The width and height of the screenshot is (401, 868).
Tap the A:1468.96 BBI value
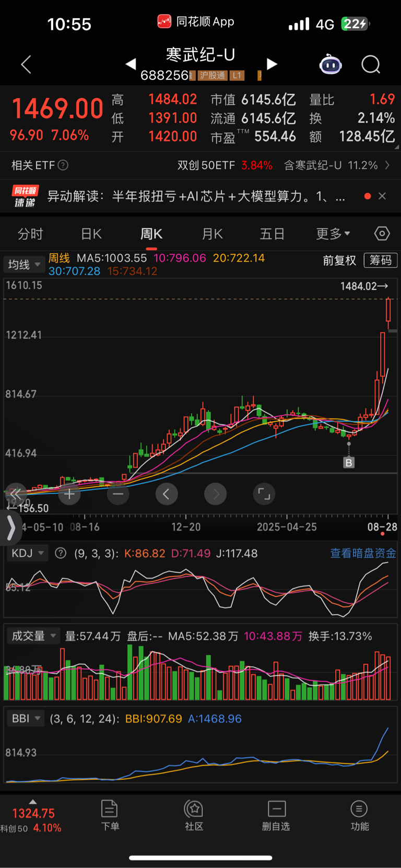[x=215, y=719]
